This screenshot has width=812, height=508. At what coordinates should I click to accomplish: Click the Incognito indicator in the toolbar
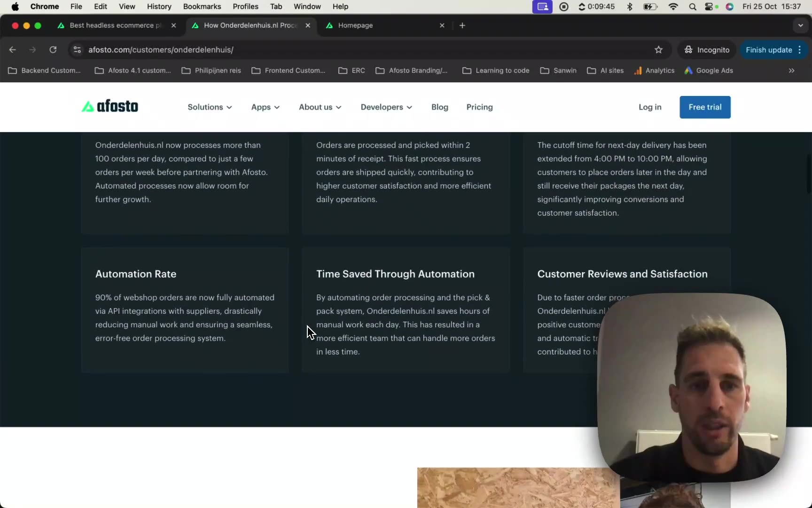pyautogui.click(x=707, y=50)
